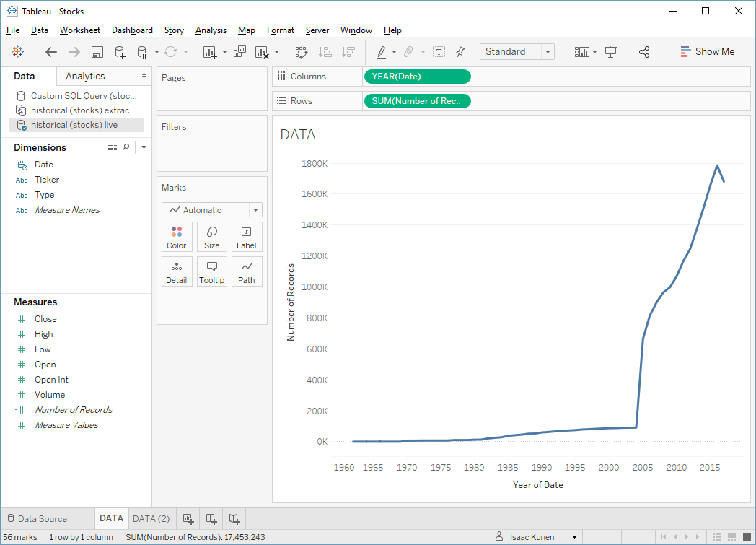Enter presentation mode icon
Screen dimensions: 756x545
[610, 52]
